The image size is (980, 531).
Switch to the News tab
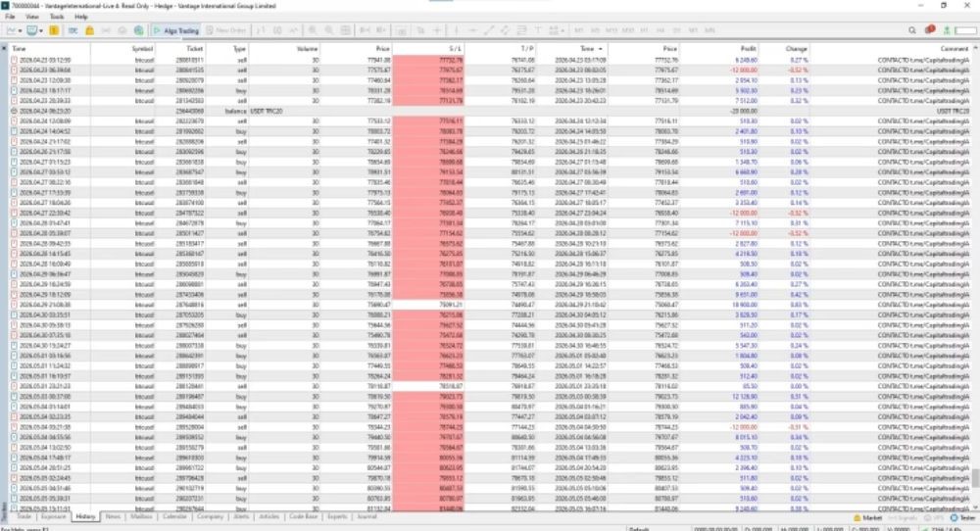tap(113, 517)
